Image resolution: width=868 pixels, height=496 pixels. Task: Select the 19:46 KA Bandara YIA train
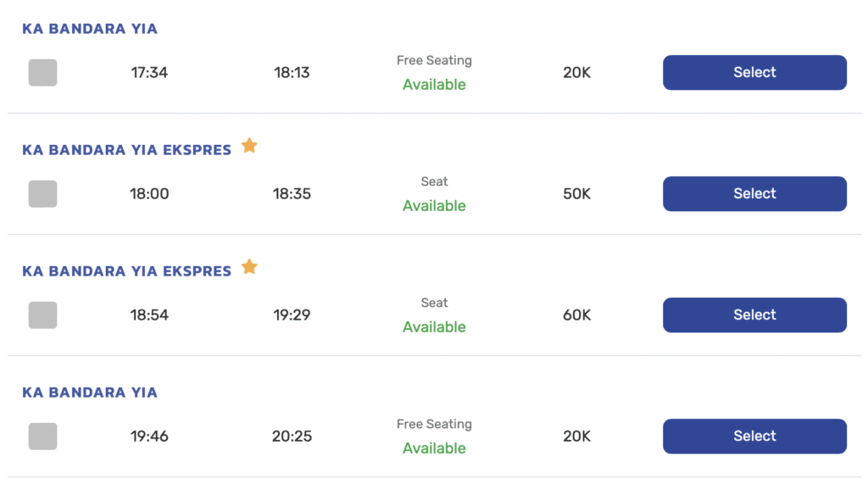click(754, 437)
